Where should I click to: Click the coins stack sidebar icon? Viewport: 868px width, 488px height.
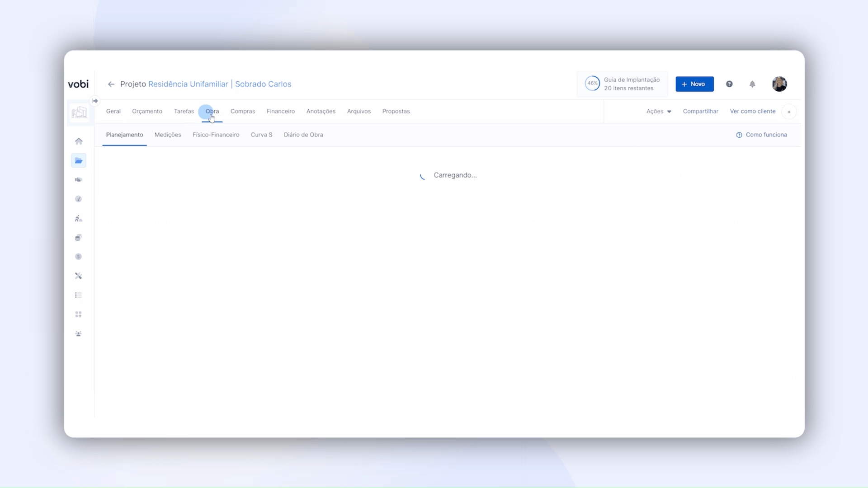[79, 238]
